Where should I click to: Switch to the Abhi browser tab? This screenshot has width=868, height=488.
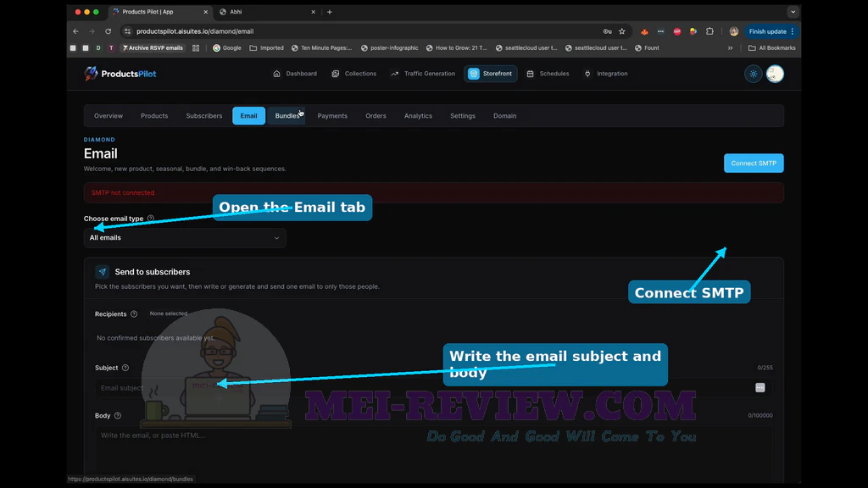coord(268,12)
